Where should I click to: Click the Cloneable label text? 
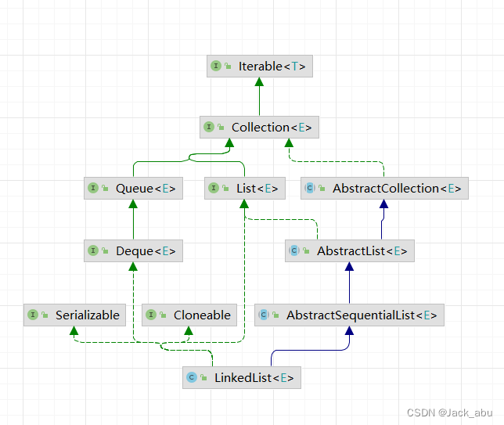click(x=202, y=315)
